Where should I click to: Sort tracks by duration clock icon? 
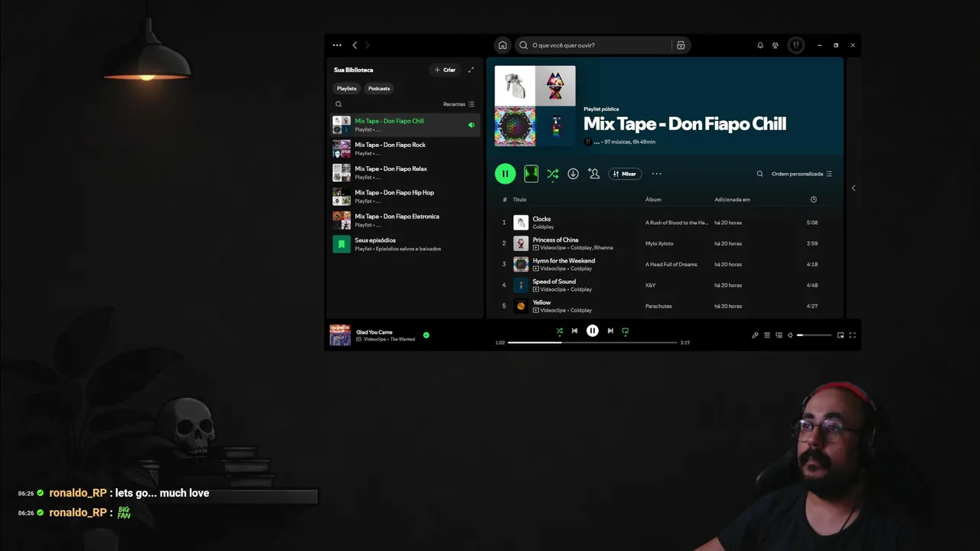(813, 200)
